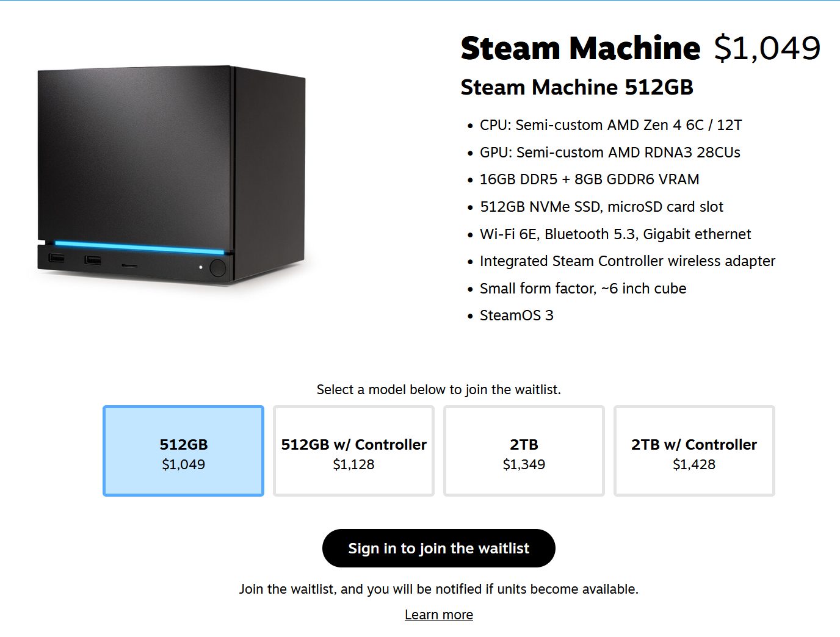Viewport: 840px width, 637px height.
Task: Choose the 512GB w/ Controller model
Action: point(353,451)
